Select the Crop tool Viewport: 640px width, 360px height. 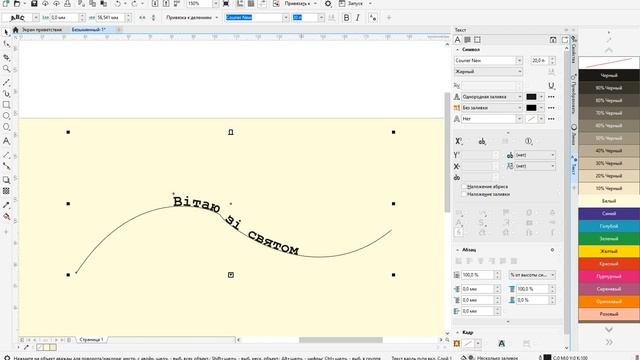click(6, 57)
